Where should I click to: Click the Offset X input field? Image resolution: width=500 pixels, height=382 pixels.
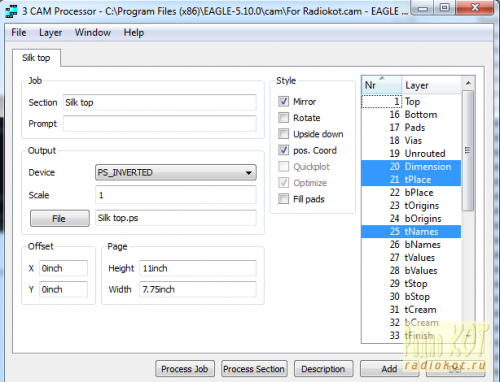tap(63, 268)
